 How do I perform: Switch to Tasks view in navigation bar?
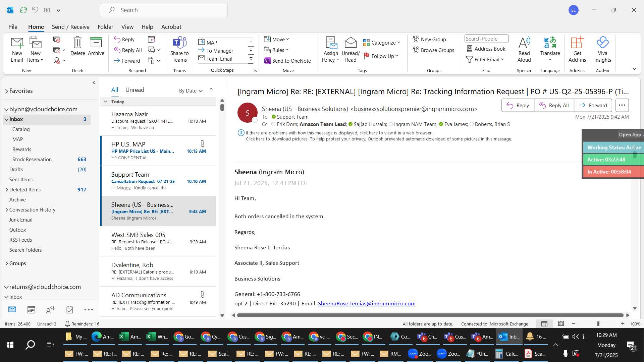click(69, 310)
